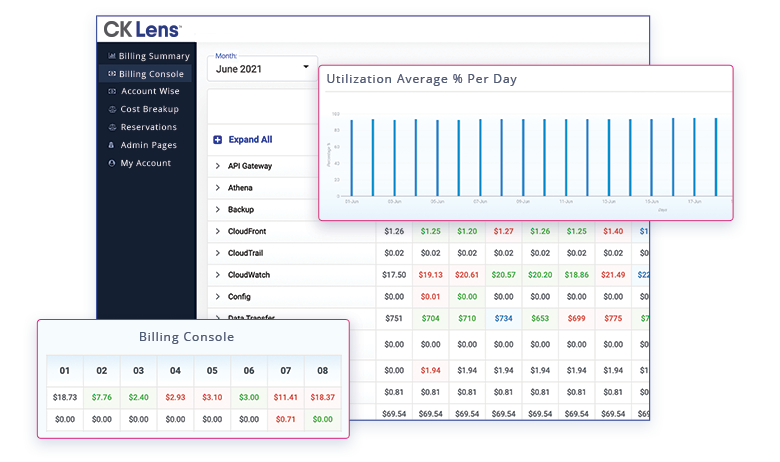The width and height of the screenshot is (780, 462).
Task: Click day 05 header in Billing Console card
Action: [212, 370]
